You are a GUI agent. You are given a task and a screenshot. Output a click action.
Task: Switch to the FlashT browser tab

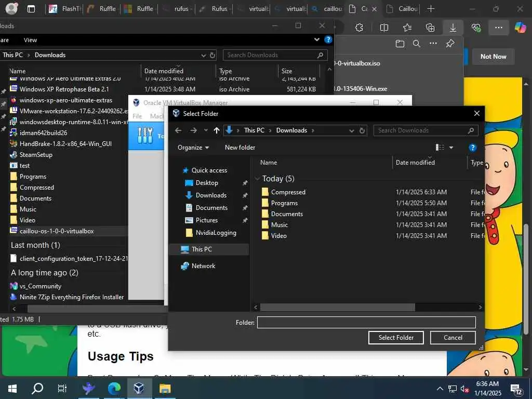pos(63,9)
